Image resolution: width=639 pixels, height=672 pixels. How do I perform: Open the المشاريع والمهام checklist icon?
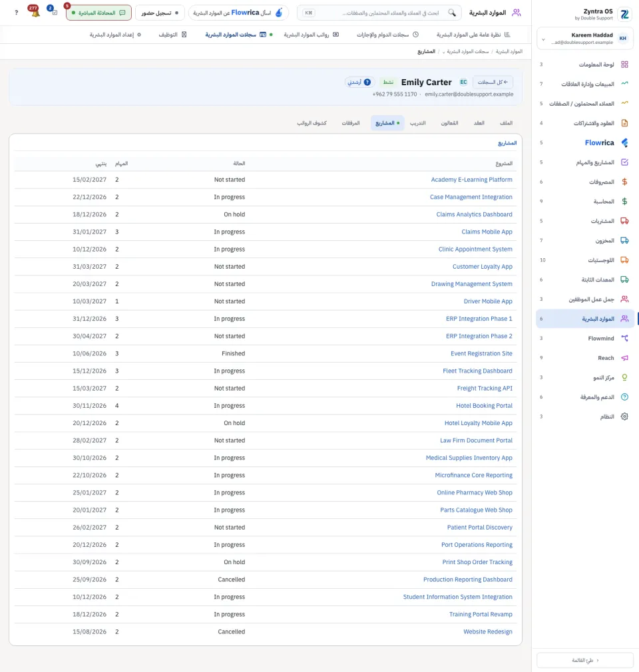point(624,162)
